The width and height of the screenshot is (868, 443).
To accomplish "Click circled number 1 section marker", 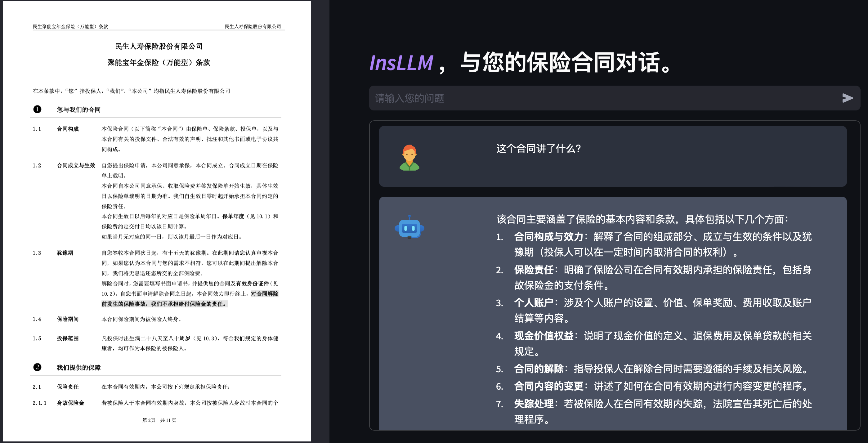I will [37, 109].
